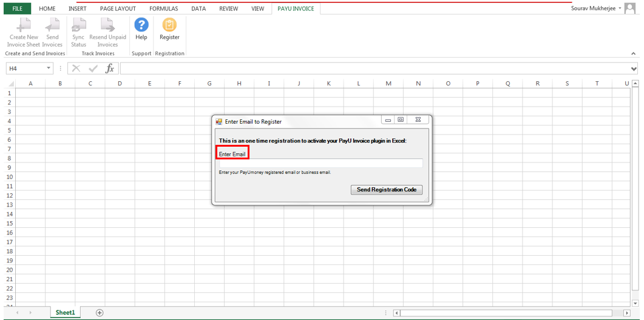
Task: Click 'This is an one time registration' text
Action: (x=313, y=141)
